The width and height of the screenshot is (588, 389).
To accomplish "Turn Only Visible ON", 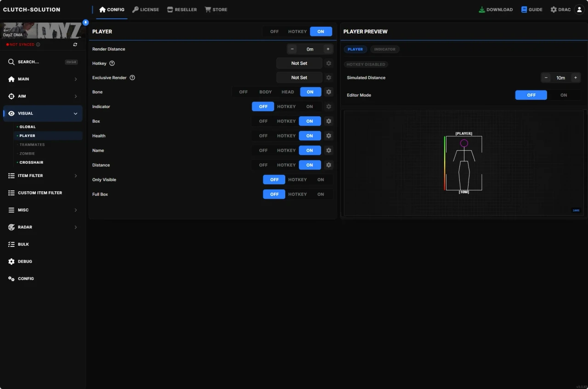I will point(321,180).
